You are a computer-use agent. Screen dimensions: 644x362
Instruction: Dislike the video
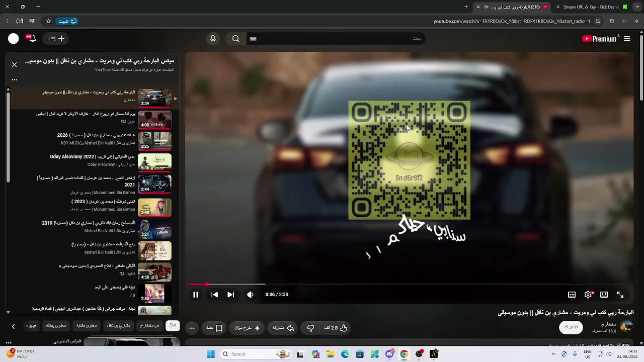(310, 328)
